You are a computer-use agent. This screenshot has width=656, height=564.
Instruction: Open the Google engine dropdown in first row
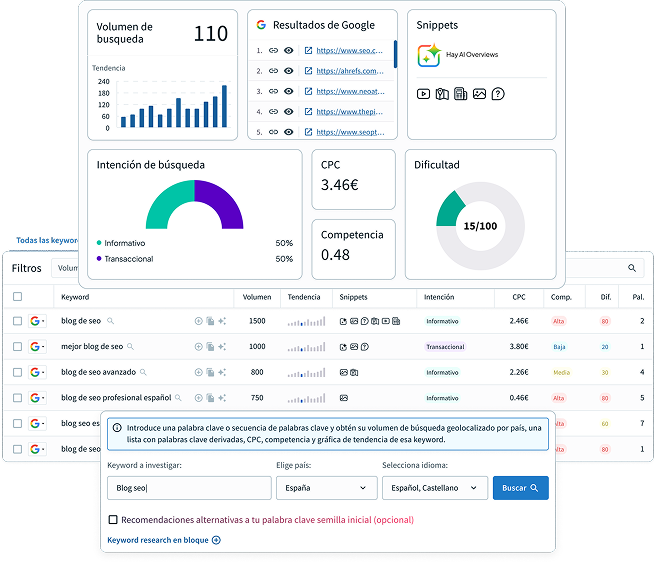38,321
